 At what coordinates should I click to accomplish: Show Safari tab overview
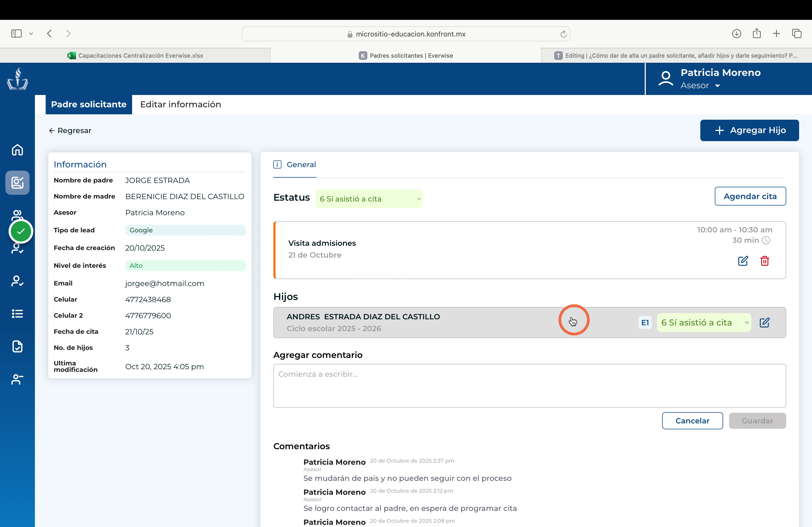click(796, 33)
